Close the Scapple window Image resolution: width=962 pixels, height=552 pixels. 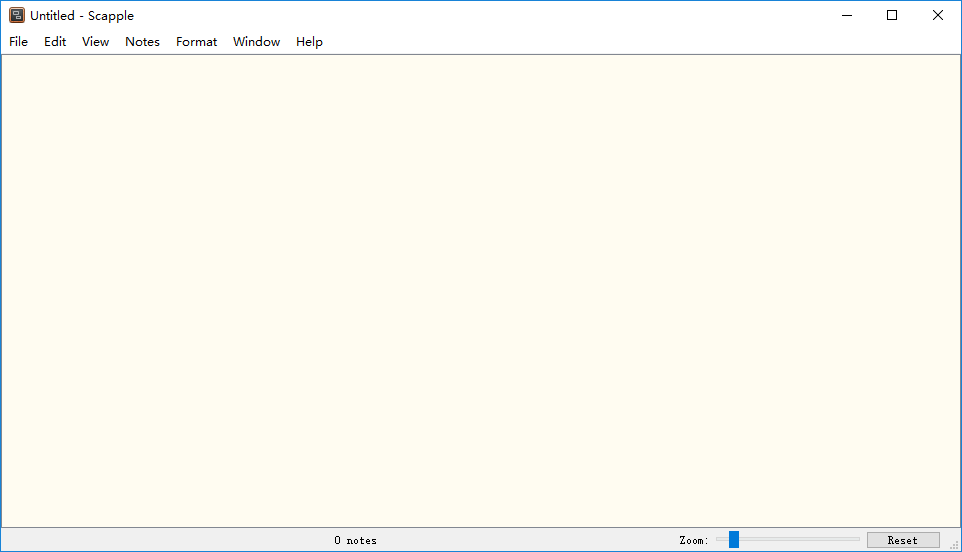pos(938,15)
